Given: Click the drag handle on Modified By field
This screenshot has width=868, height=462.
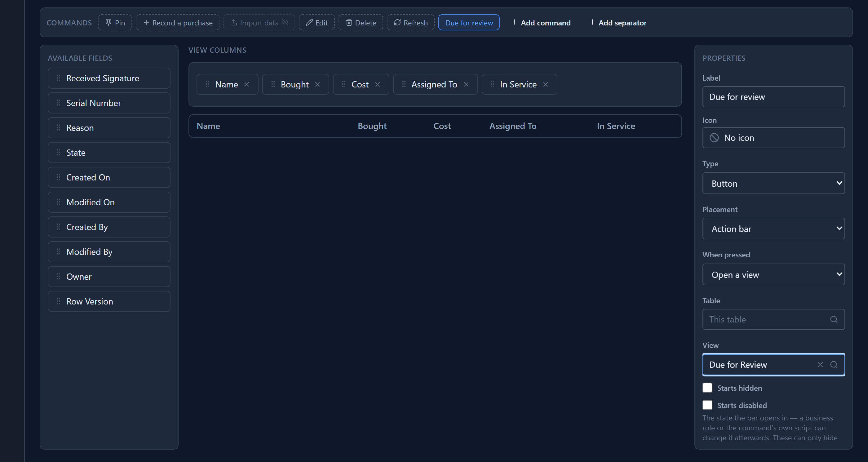Looking at the screenshot, I should coord(59,252).
